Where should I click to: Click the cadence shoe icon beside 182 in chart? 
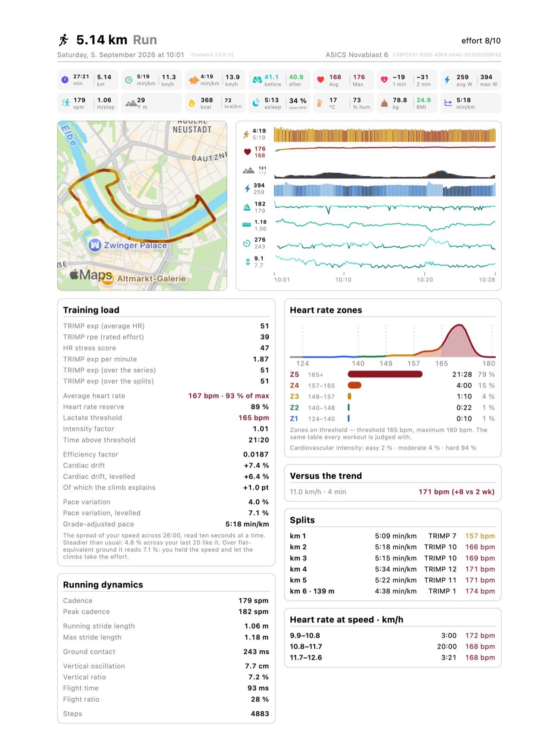pyautogui.click(x=247, y=207)
